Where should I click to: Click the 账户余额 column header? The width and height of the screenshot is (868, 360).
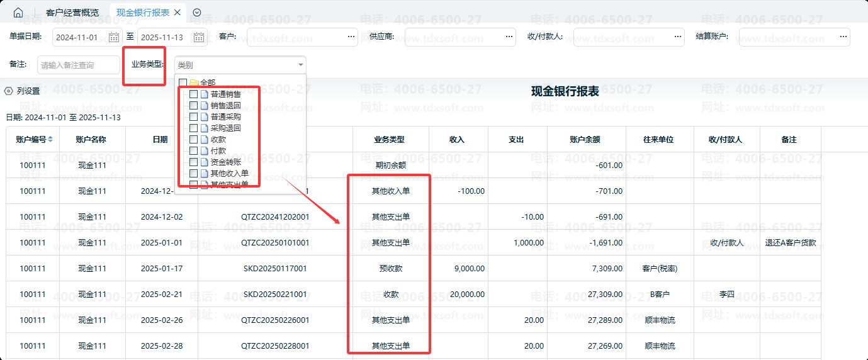[x=586, y=139]
